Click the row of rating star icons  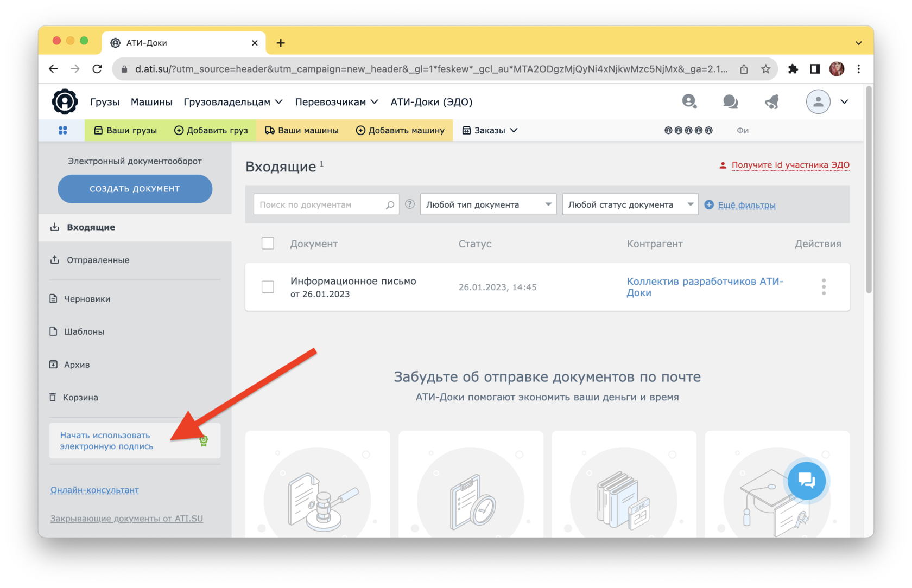coord(688,130)
